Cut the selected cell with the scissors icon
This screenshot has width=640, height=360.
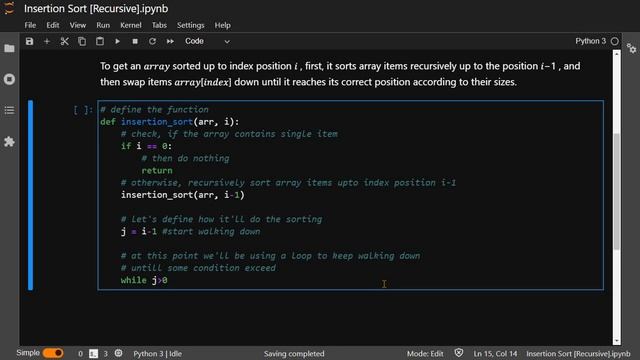(64, 41)
